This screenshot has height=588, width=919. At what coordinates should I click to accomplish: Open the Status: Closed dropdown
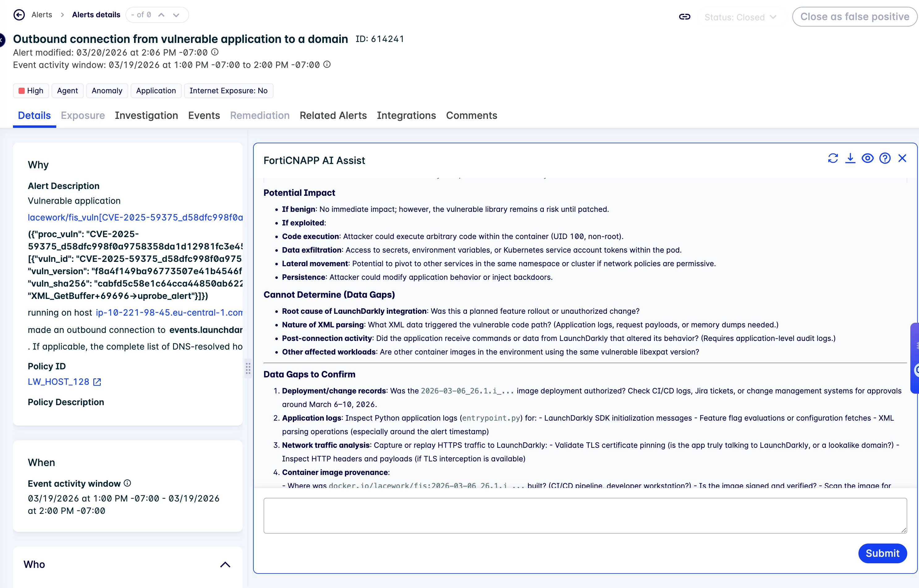740,17
